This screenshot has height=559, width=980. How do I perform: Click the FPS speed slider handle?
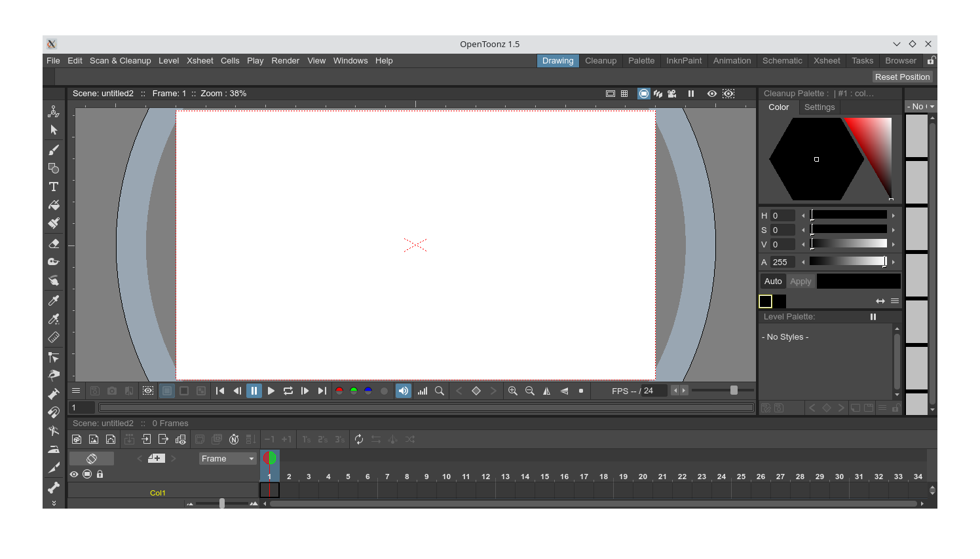[x=734, y=391]
